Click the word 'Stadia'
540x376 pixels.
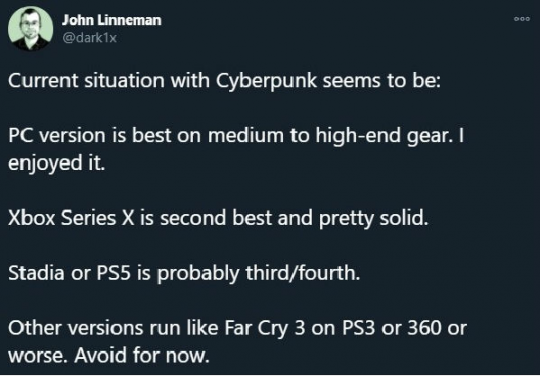coord(36,273)
